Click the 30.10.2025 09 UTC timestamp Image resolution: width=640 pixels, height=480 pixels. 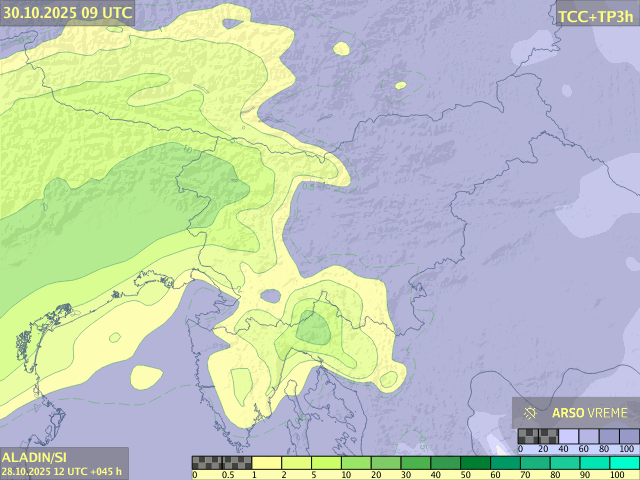pyautogui.click(x=67, y=13)
